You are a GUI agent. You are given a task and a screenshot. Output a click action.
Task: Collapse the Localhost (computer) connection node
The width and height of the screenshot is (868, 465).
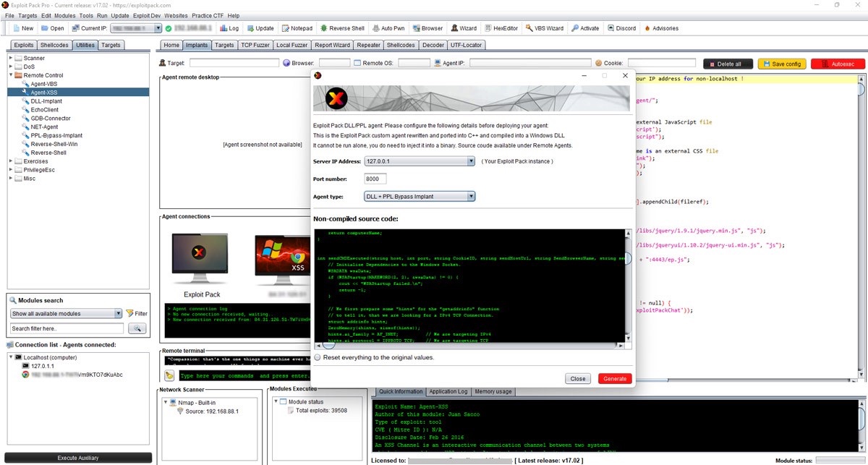point(11,357)
